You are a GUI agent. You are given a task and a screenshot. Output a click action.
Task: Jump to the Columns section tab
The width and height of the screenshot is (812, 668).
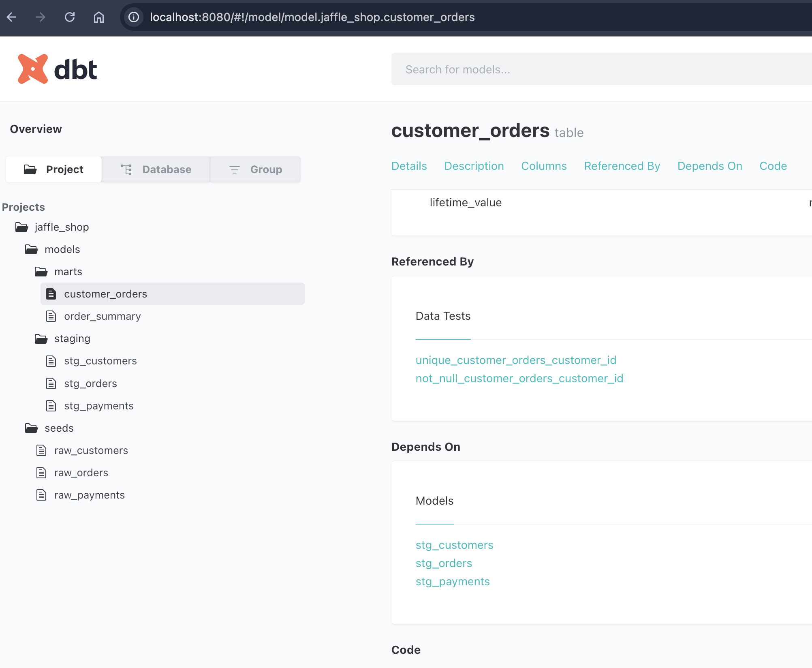[544, 166]
